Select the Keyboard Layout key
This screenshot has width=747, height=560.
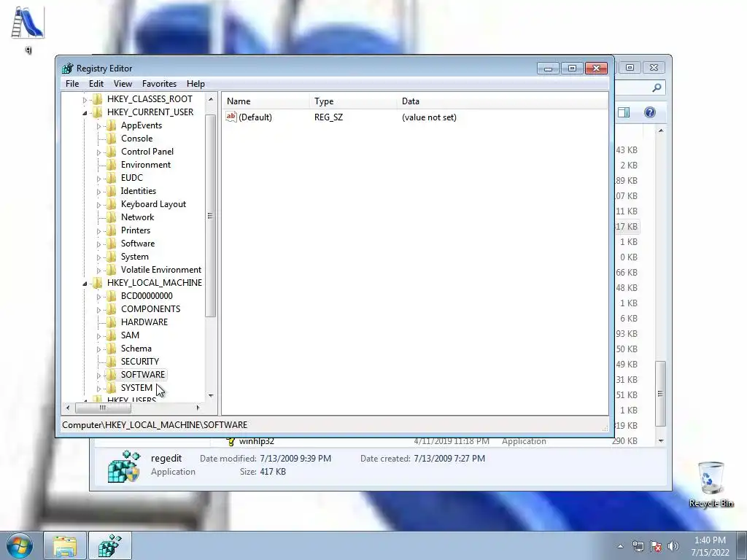point(153,204)
